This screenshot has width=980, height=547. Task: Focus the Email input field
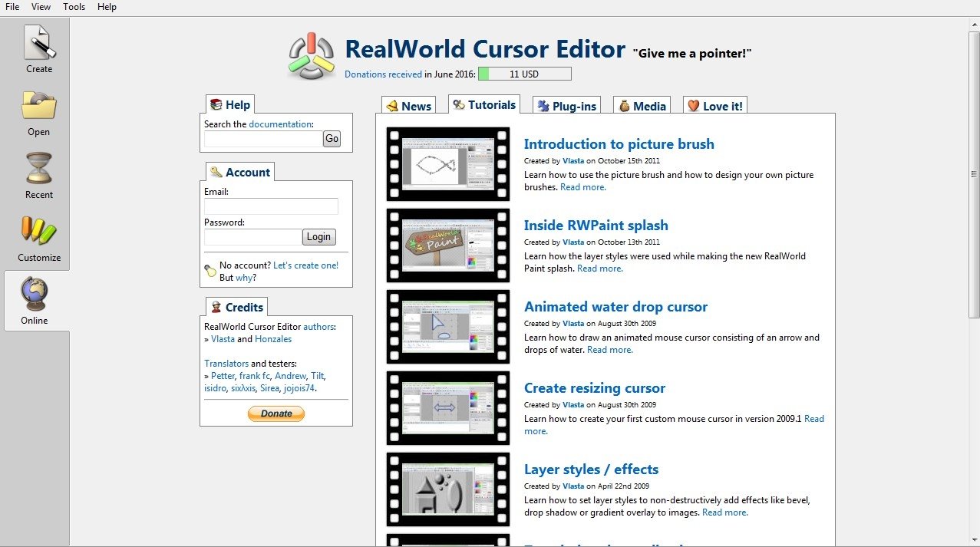(x=271, y=206)
